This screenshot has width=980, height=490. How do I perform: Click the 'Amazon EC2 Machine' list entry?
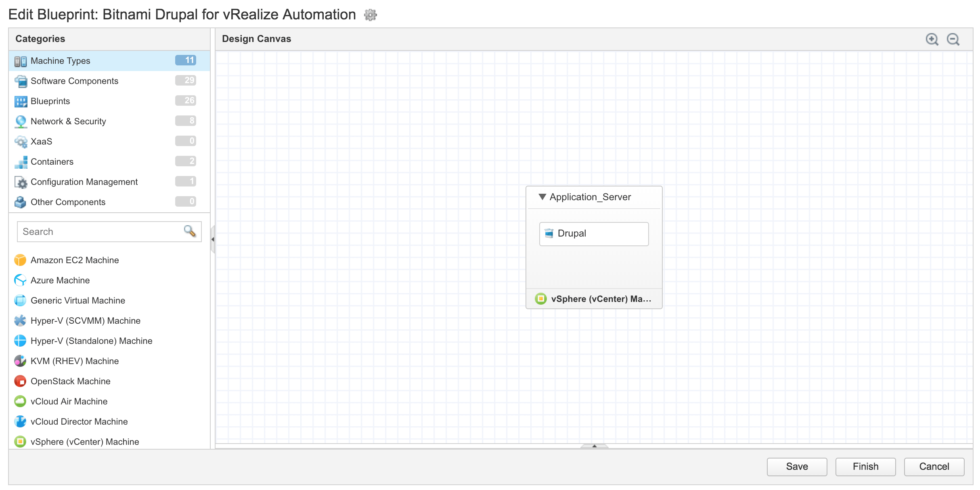[75, 260]
